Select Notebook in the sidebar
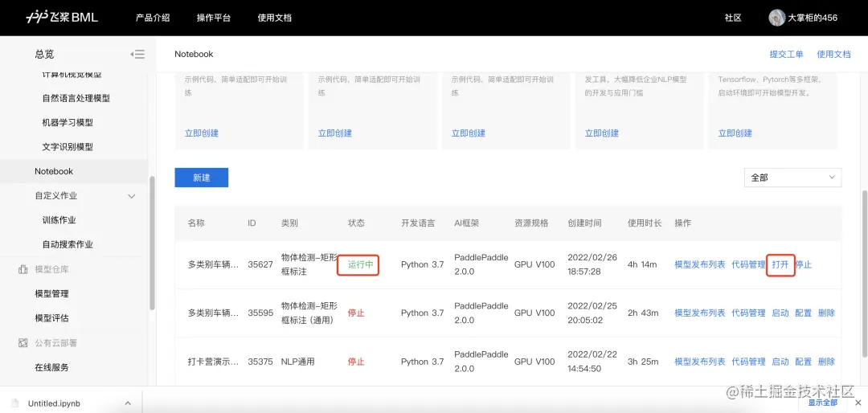This screenshot has width=868, height=413. coord(54,172)
